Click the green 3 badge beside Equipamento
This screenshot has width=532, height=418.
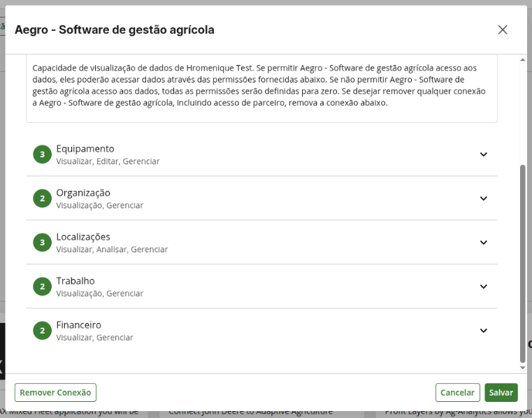43,154
